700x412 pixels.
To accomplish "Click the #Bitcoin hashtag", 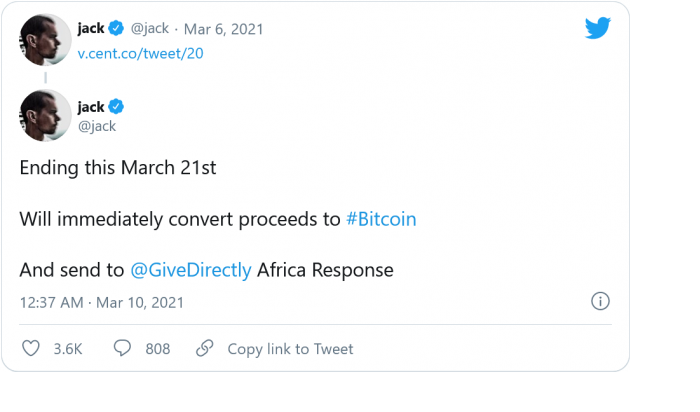I will pos(381,219).
